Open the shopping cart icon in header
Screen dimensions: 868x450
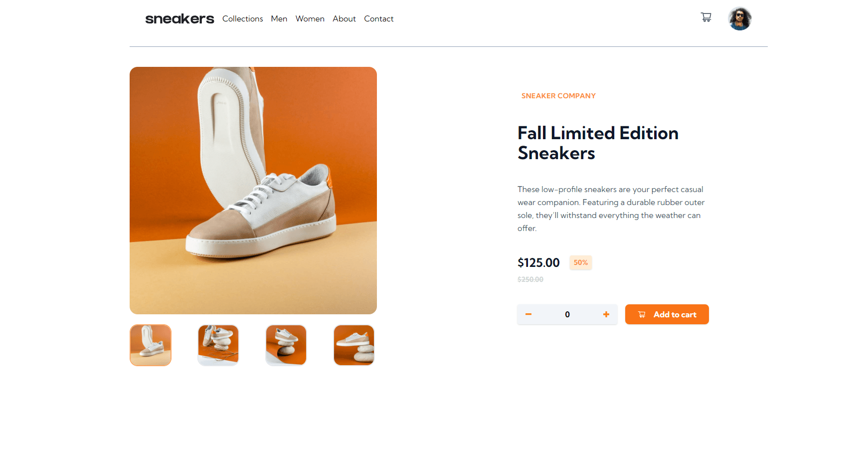tap(706, 17)
